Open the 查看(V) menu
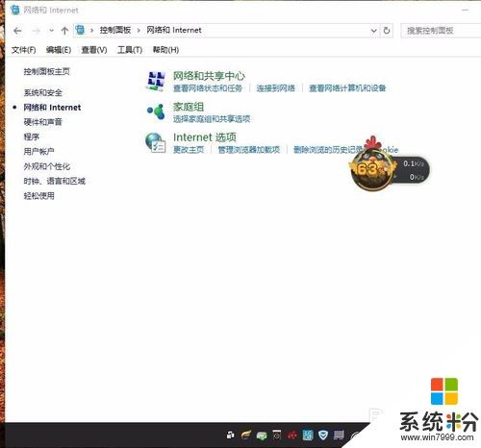 click(94, 50)
